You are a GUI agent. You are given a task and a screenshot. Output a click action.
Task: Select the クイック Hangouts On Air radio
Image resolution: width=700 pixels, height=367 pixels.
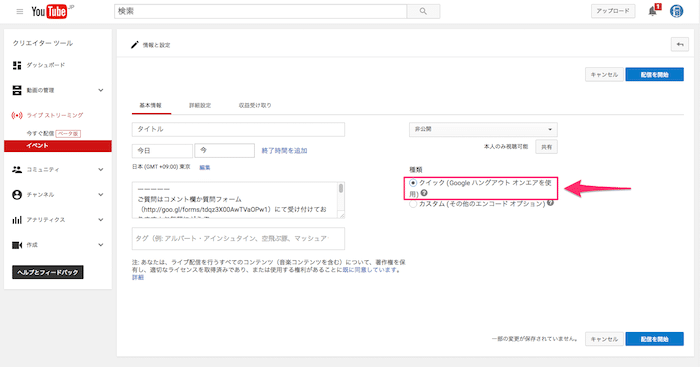click(x=413, y=183)
